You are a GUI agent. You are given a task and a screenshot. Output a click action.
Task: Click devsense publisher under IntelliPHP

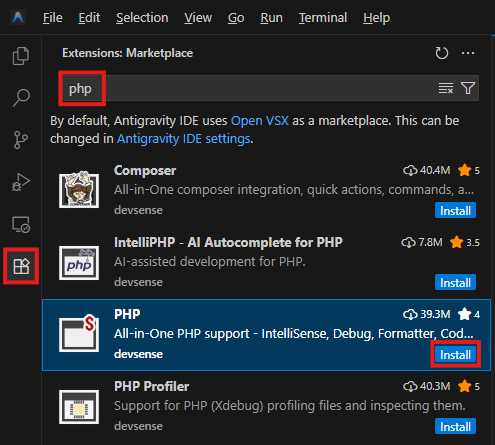coord(138,282)
